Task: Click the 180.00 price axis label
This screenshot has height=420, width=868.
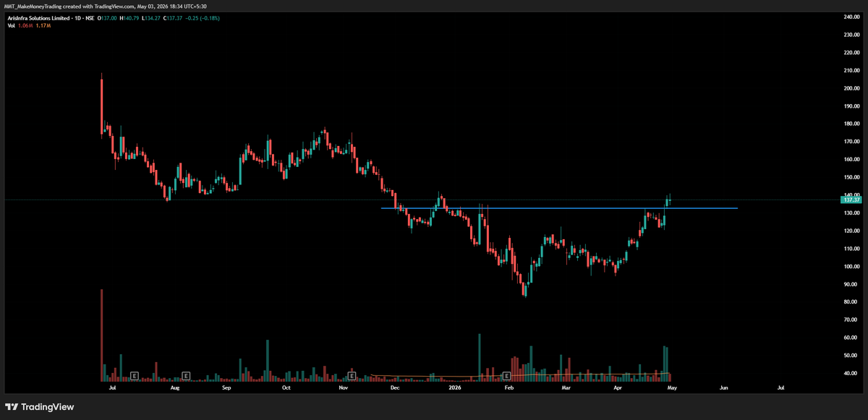Action: pos(851,124)
